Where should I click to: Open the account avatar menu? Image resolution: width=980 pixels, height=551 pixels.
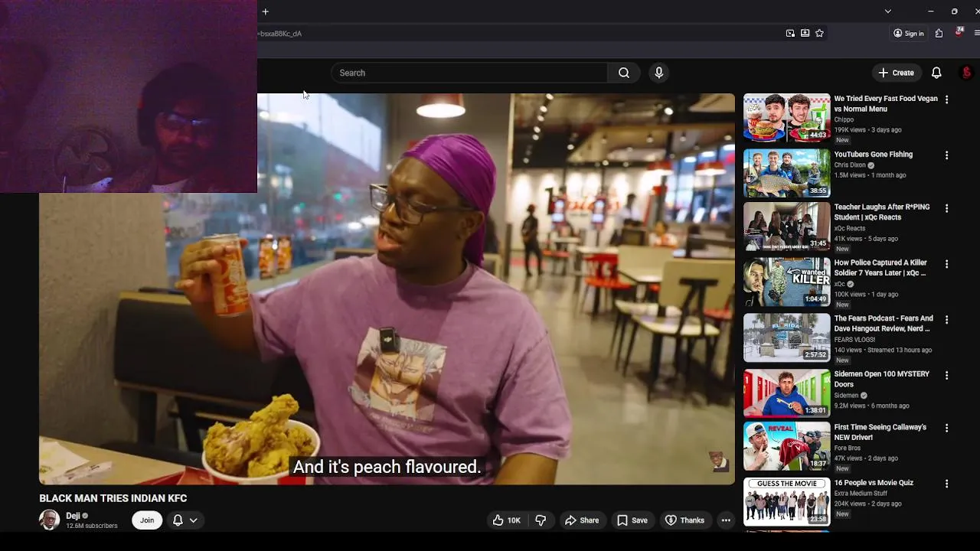966,73
